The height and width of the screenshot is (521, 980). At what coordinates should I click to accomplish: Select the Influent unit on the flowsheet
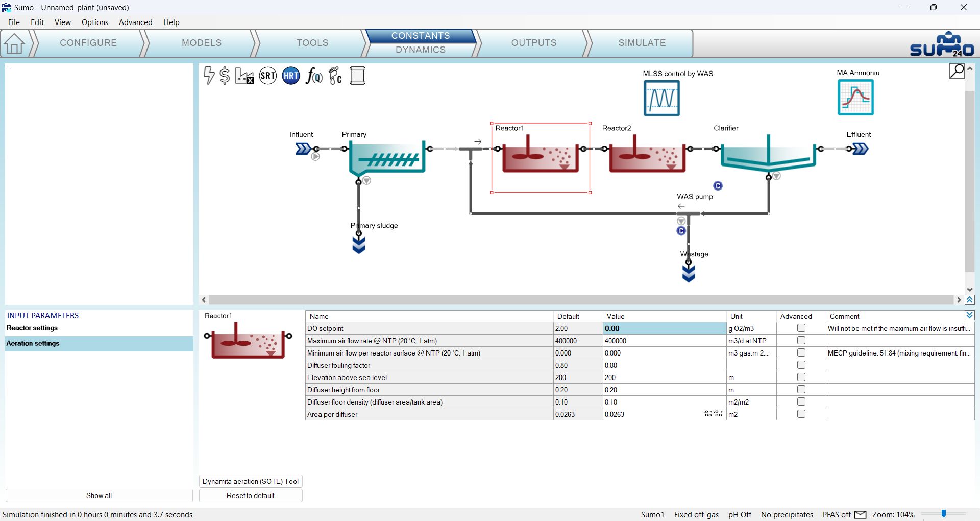pos(303,149)
